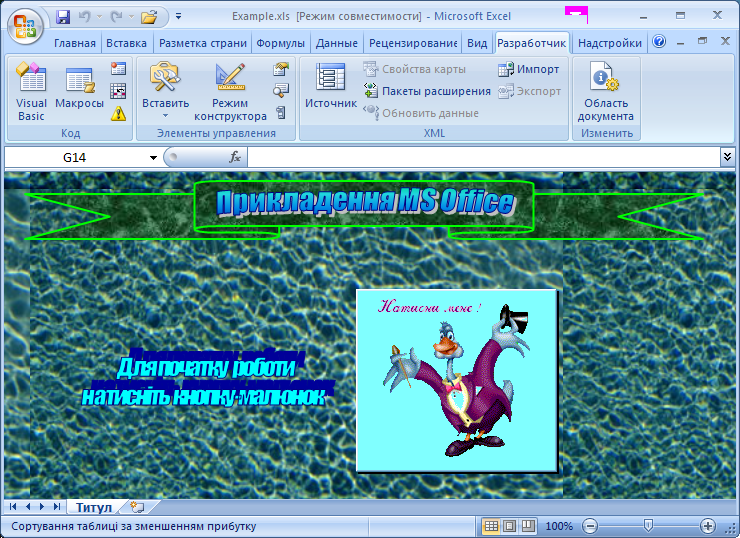Select the Прикладення MS Office WordArt title
Image resolution: width=740 pixels, height=538 pixels.
coord(364,202)
